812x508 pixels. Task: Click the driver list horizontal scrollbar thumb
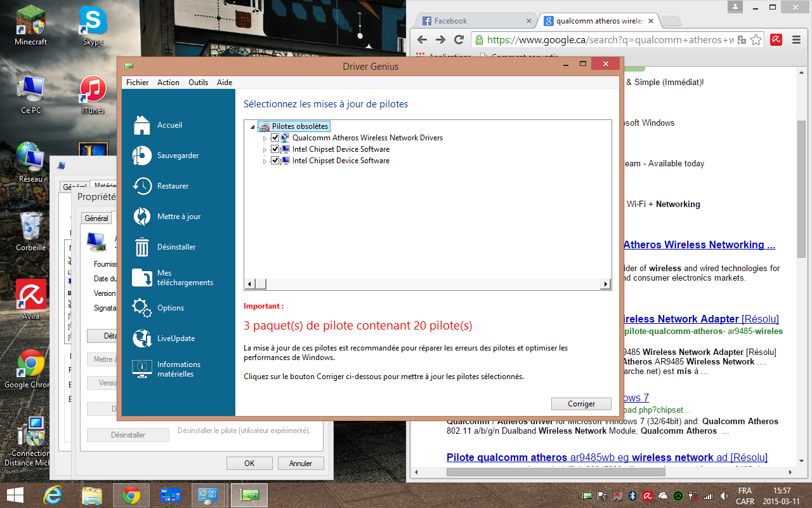[x=261, y=284]
